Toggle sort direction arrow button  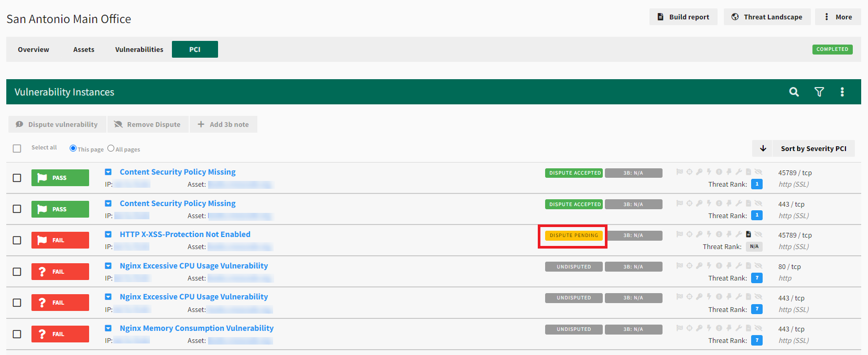click(x=763, y=148)
